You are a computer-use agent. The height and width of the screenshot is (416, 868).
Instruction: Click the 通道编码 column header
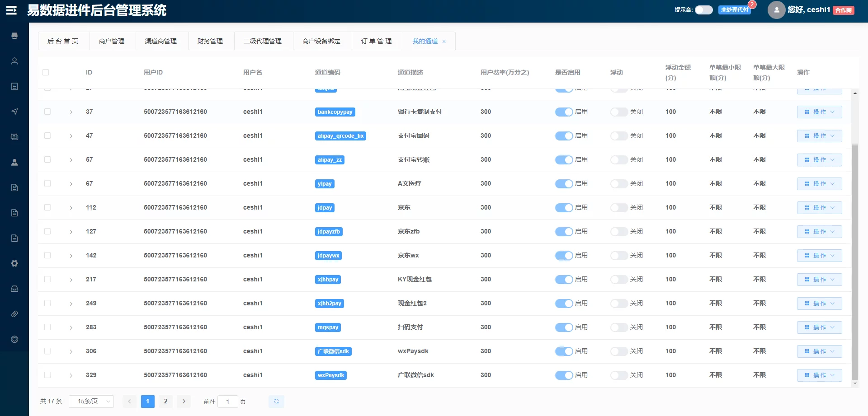(328, 72)
